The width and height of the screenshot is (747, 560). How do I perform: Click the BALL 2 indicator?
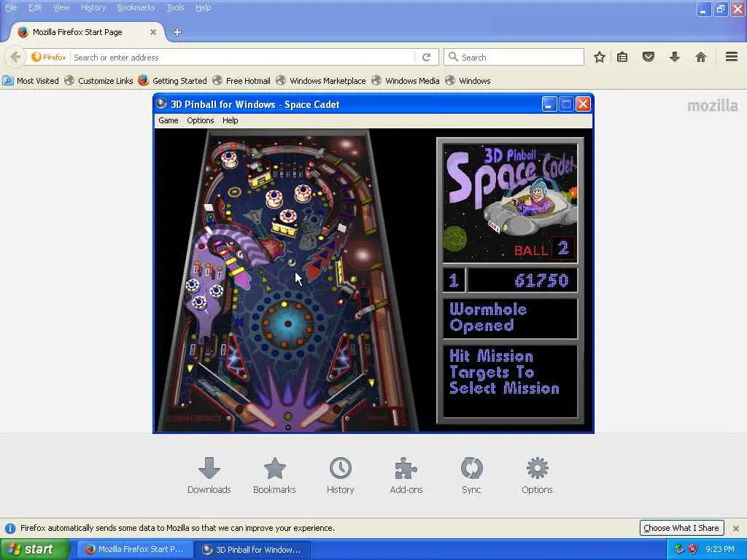544,249
